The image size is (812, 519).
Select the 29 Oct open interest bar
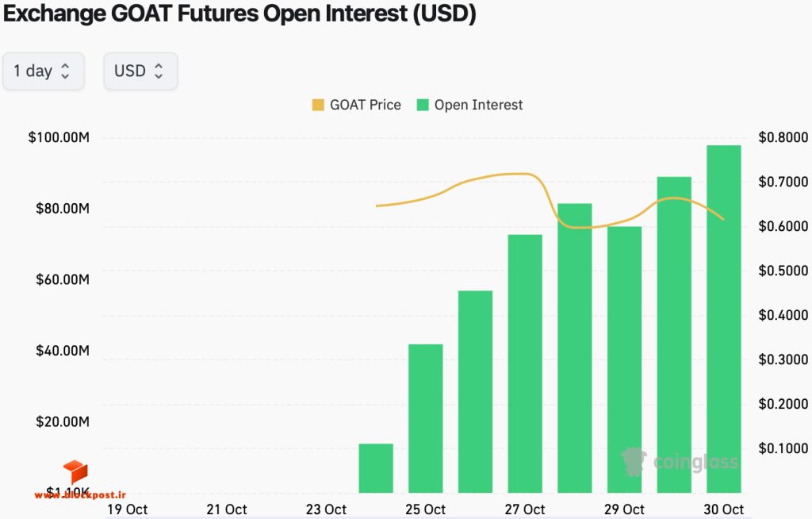625,359
